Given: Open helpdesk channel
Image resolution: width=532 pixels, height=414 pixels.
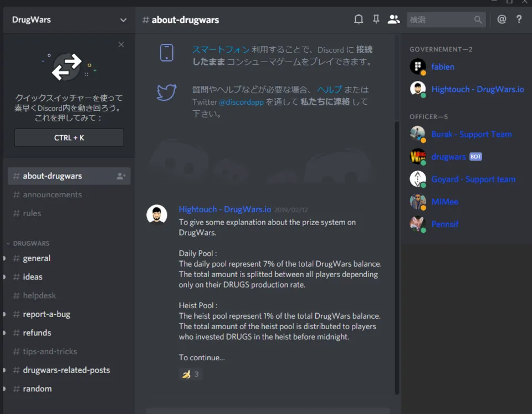Looking at the screenshot, I should 69,295.
